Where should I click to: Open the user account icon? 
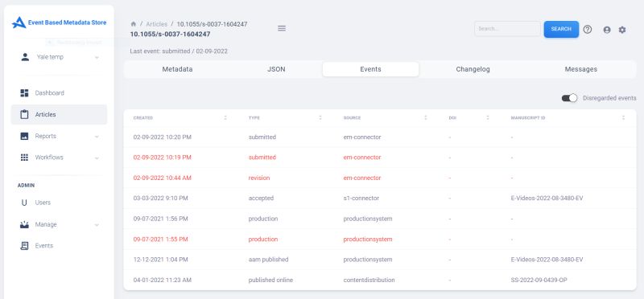pos(607,30)
